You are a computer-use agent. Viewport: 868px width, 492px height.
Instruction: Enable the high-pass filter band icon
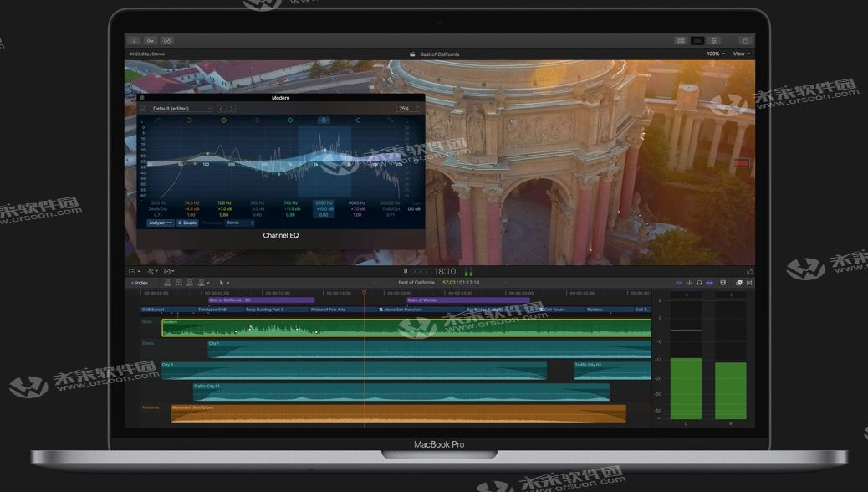click(x=158, y=120)
